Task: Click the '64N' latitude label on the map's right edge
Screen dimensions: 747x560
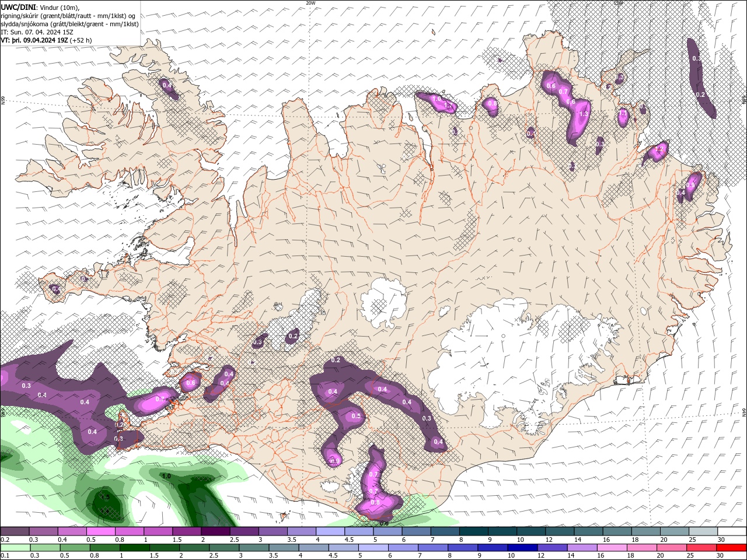Action: pos(744,412)
